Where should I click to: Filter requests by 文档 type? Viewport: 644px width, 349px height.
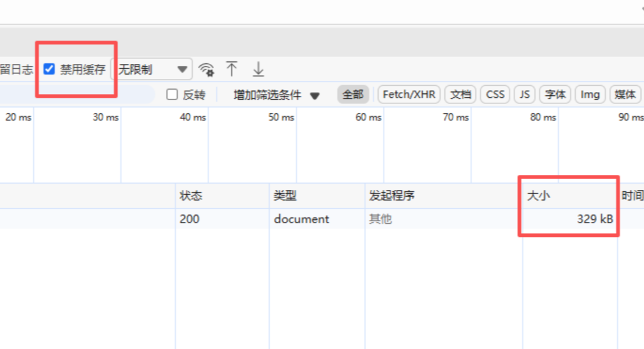click(460, 95)
